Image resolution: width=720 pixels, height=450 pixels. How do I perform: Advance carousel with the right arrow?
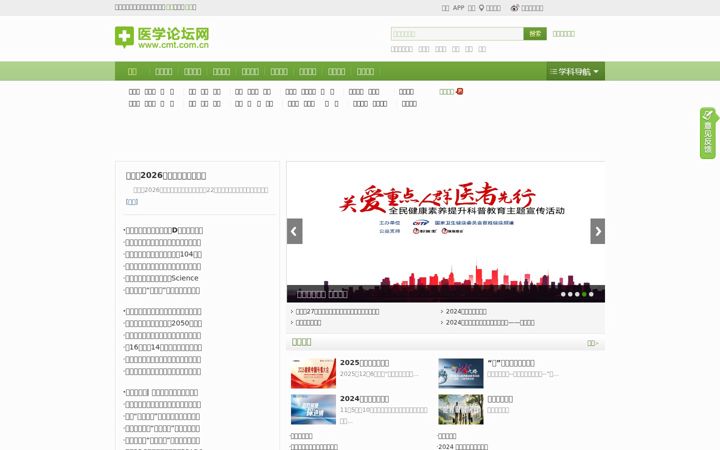tap(597, 231)
